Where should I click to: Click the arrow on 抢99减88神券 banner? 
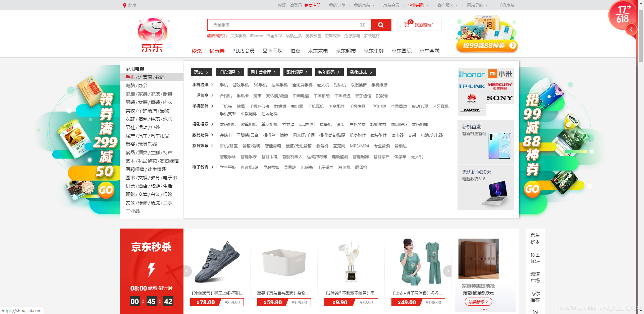tap(513, 46)
